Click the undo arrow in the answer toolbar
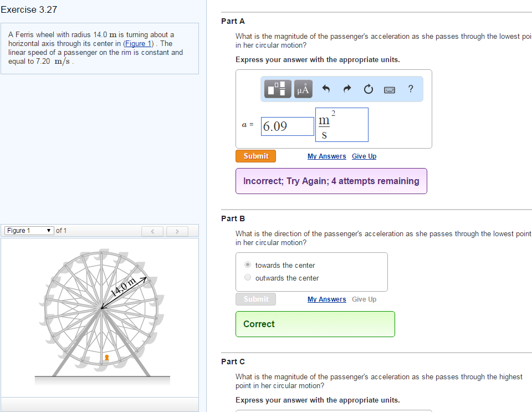This screenshot has width=532, height=412. click(327, 89)
